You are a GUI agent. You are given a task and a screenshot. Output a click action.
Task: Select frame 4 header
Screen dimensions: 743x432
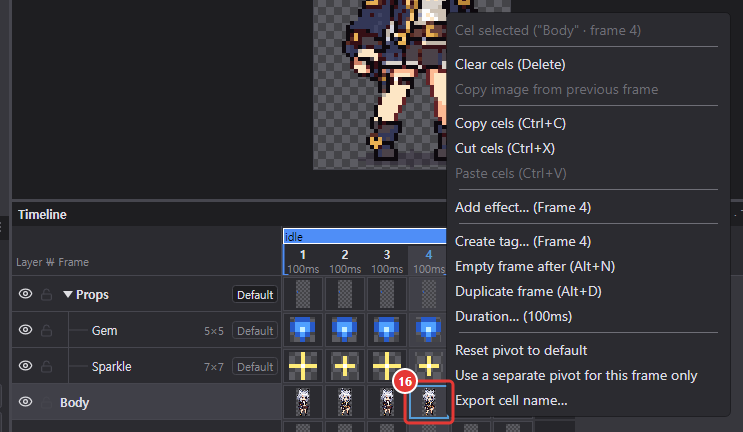pos(428,261)
